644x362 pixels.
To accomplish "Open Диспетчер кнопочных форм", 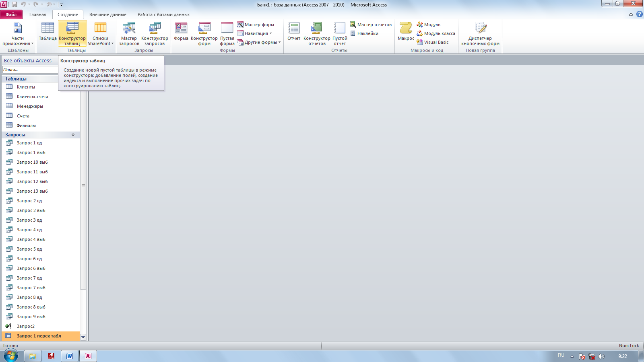I will click(x=480, y=34).
